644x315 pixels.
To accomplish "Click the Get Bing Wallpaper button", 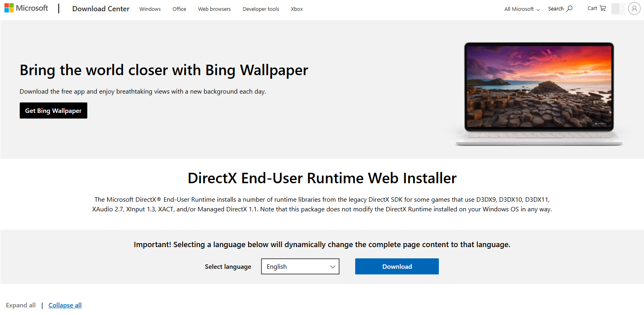I will (x=53, y=110).
